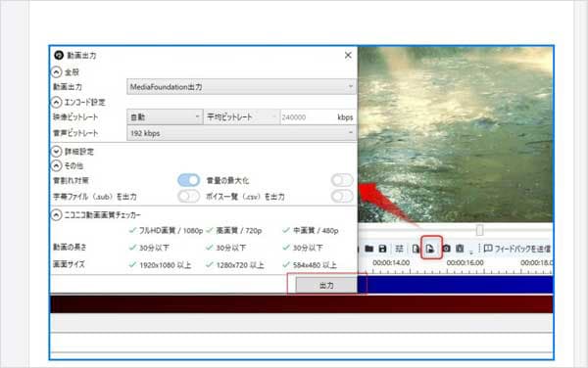Turn off the 音割れ対策 toggle
This screenshot has height=368, width=588.
click(x=188, y=180)
